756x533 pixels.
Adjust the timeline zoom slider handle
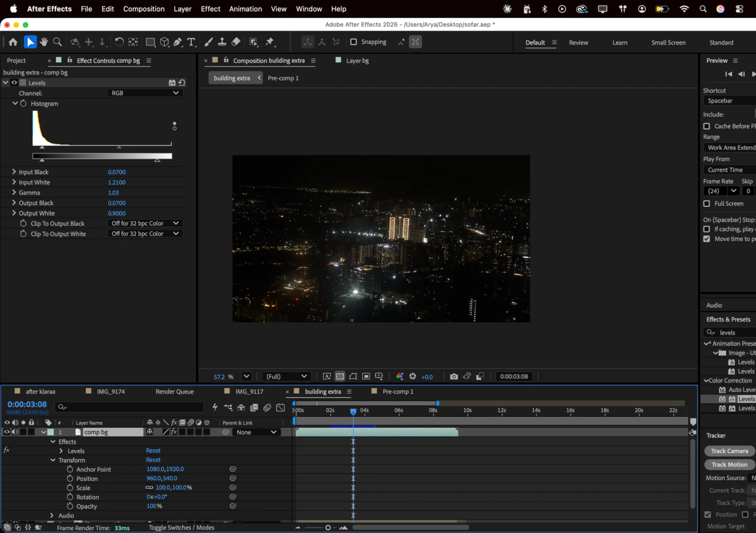[328, 528]
